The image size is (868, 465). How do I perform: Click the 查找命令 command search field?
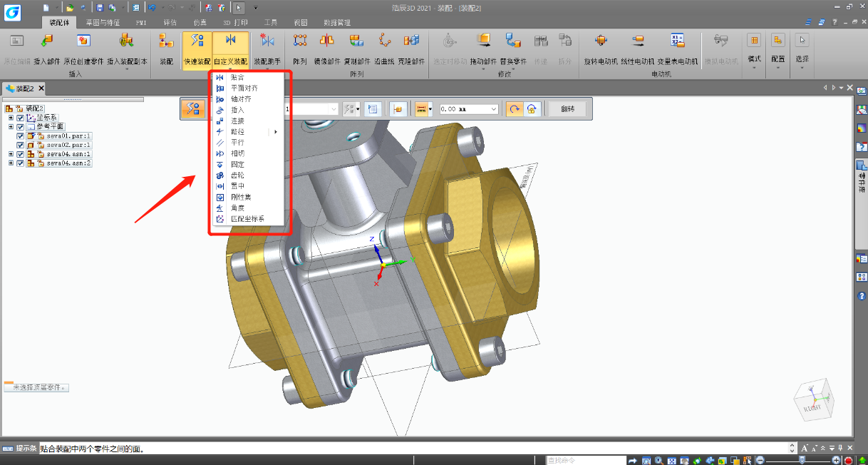coord(585,460)
